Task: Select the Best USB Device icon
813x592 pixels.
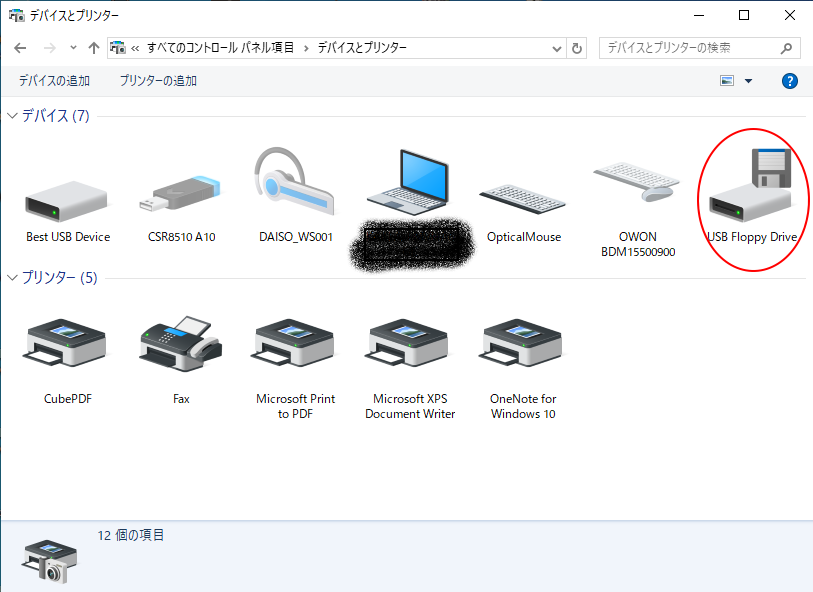Action: 67,200
